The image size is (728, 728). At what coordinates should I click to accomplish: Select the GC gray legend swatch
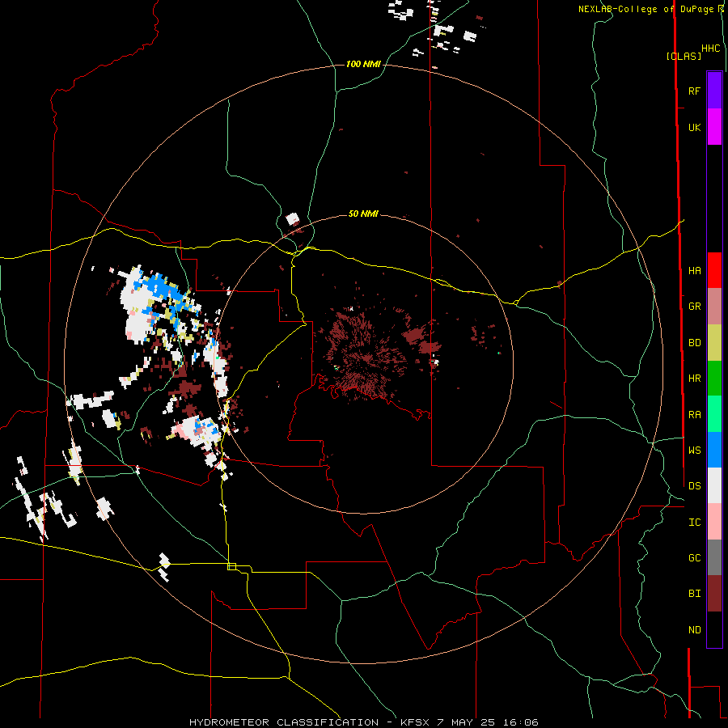714,557
